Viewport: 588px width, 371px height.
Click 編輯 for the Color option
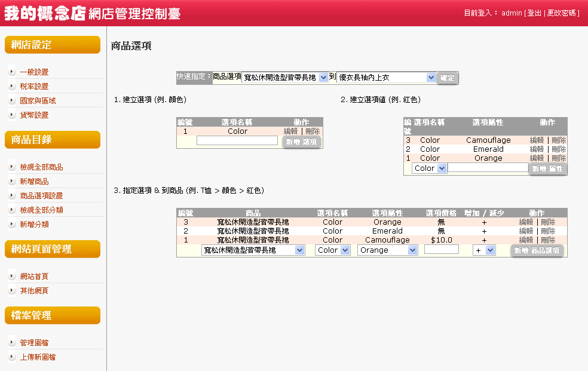[290, 131]
